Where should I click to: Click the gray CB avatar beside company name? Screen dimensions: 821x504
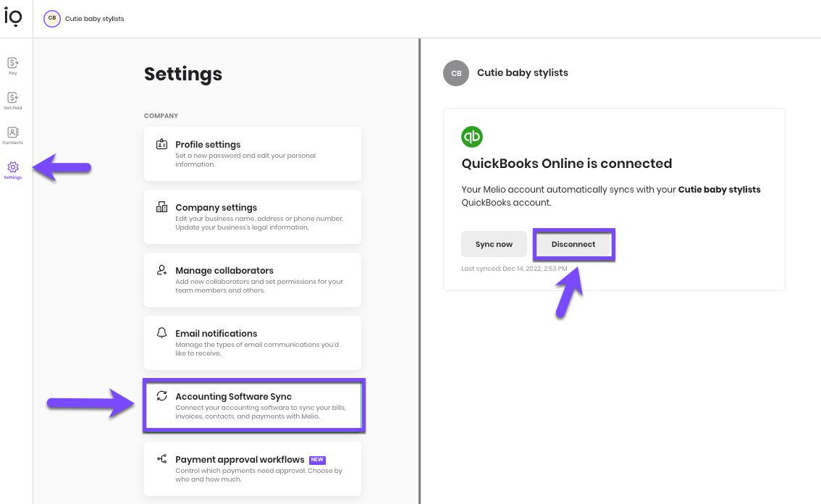pos(456,73)
